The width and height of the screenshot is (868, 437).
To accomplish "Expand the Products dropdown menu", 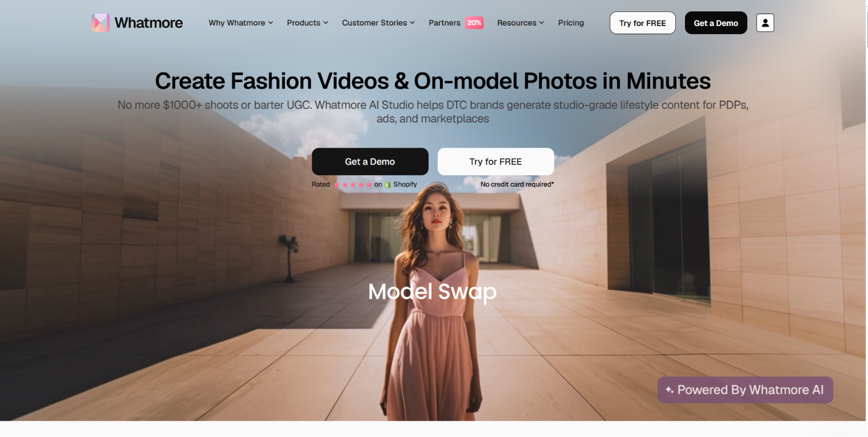I will 307,23.
